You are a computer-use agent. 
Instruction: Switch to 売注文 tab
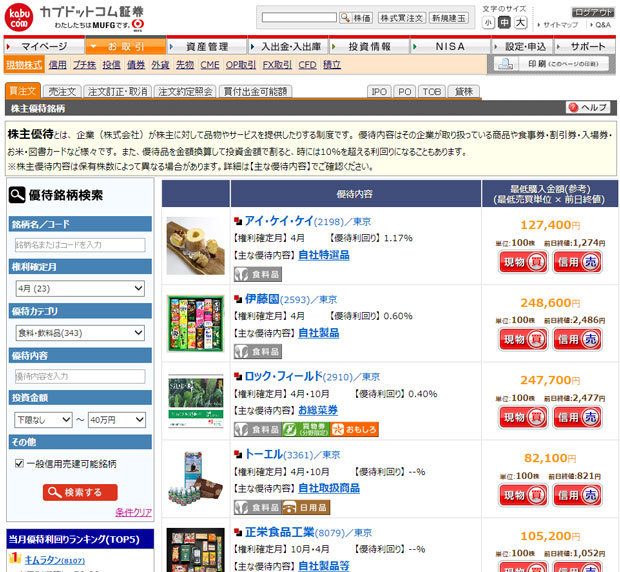(x=62, y=92)
